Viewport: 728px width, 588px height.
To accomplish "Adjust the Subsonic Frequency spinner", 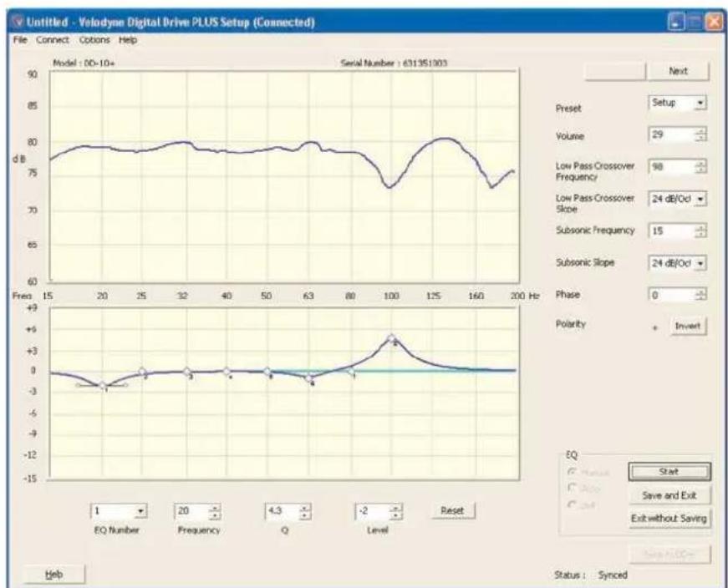I will [x=701, y=231].
